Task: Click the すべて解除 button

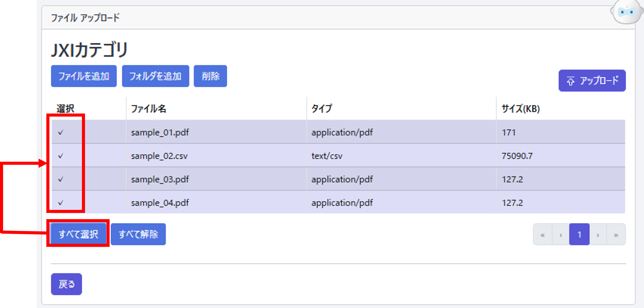Action: (x=138, y=234)
